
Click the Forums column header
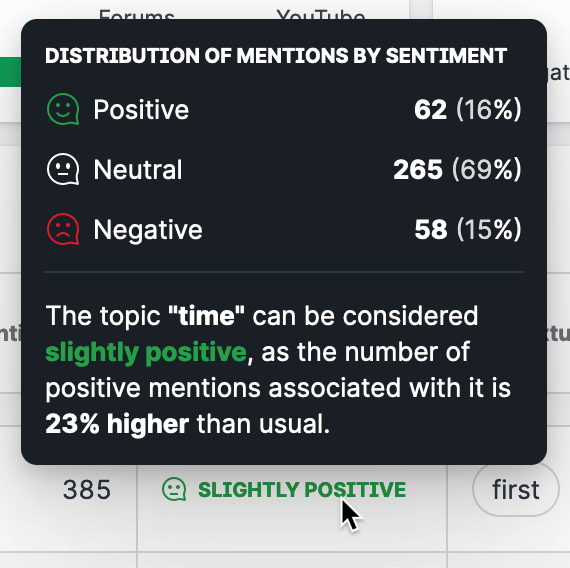coord(137,15)
